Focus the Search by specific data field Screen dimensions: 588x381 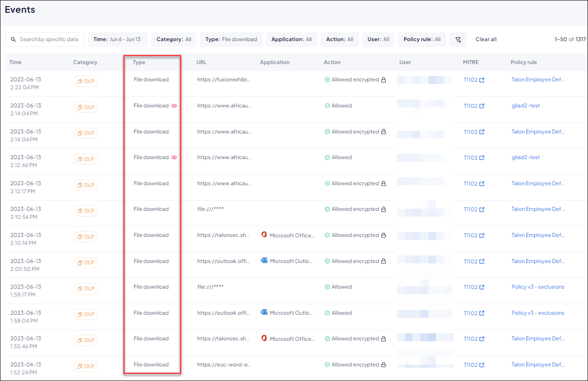pos(49,39)
